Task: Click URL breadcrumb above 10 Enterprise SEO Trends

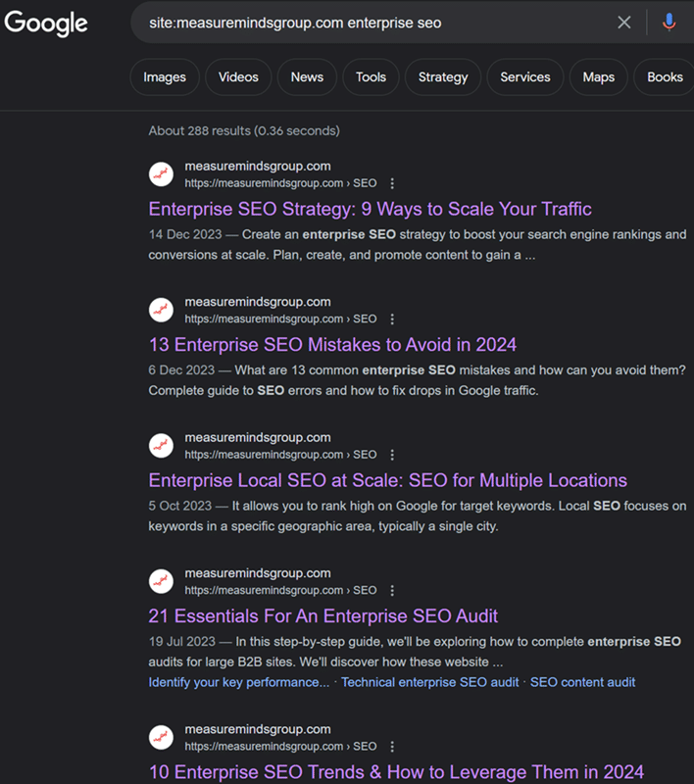Action: coord(280,747)
